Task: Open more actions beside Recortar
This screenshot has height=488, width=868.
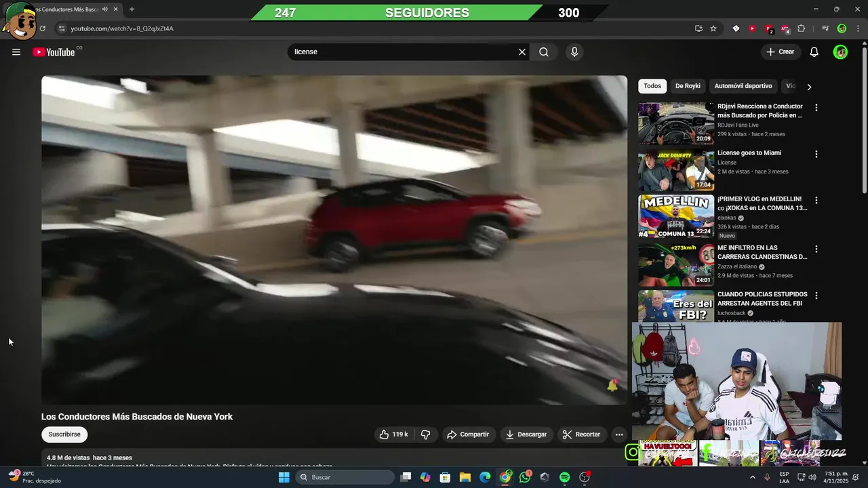Action: coord(619,434)
